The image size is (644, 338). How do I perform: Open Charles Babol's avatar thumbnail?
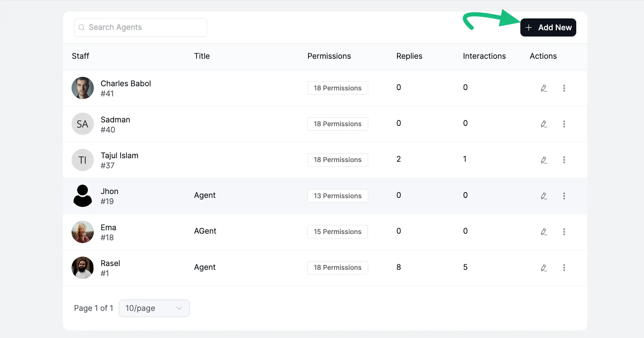coord(82,88)
